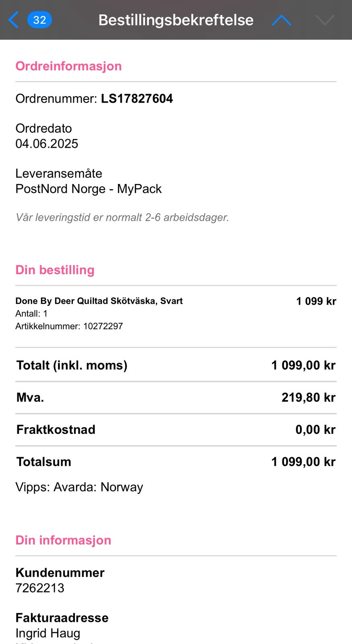Tap the order date 04.06.2025
This screenshot has width=352, height=644.
(x=47, y=144)
